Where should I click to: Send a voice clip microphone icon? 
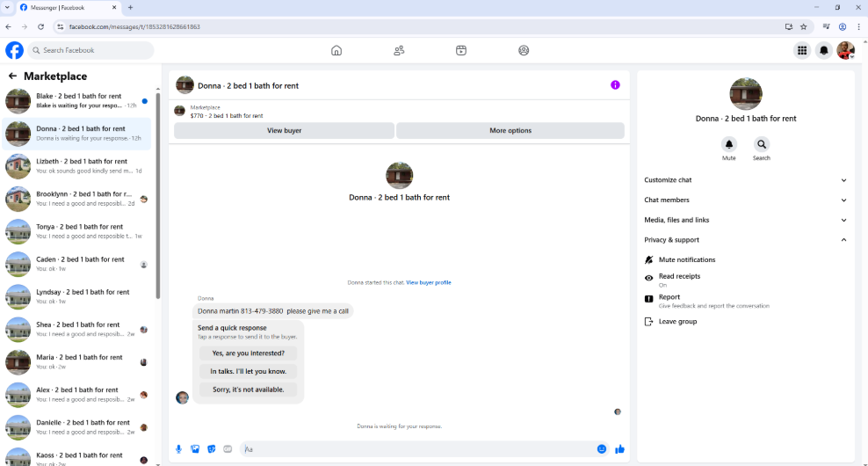pos(178,448)
